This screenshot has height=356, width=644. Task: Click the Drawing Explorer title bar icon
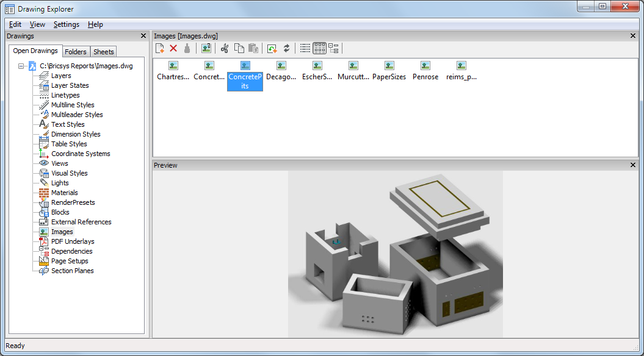(9, 9)
